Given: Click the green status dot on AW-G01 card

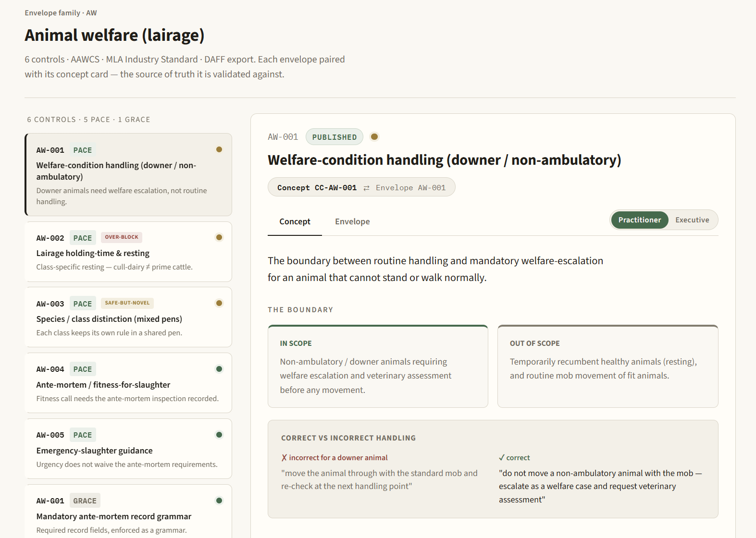Looking at the screenshot, I should (219, 501).
